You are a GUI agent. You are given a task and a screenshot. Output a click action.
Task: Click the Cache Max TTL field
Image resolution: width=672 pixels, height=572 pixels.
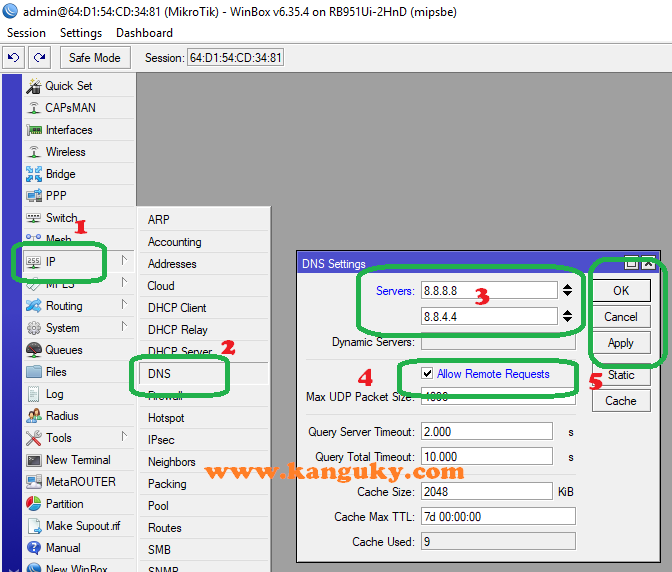498,517
